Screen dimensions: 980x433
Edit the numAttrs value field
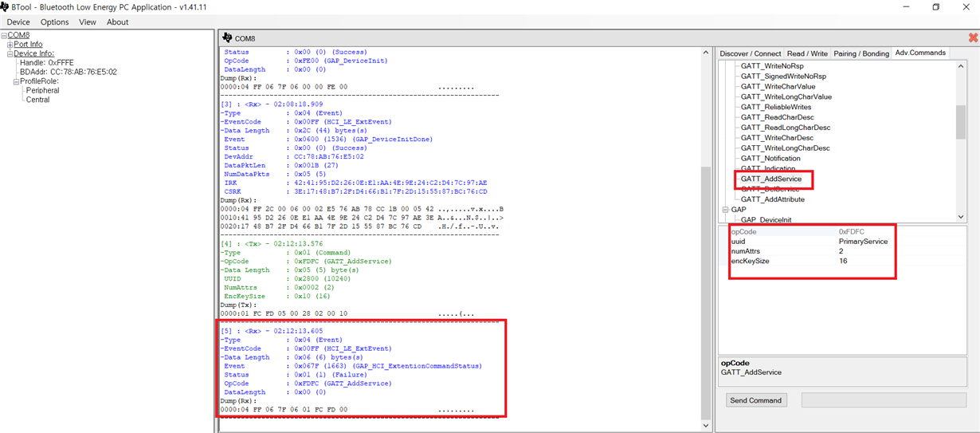click(x=901, y=251)
